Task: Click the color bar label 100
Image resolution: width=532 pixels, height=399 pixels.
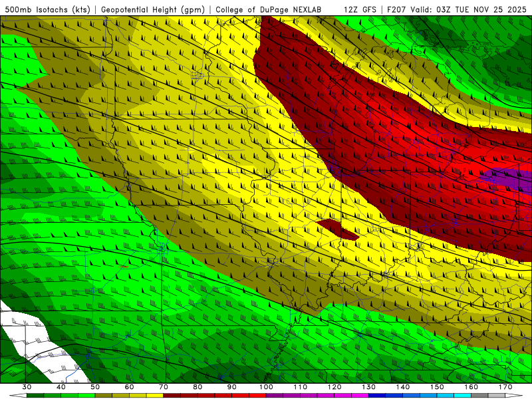Action: point(266,387)
